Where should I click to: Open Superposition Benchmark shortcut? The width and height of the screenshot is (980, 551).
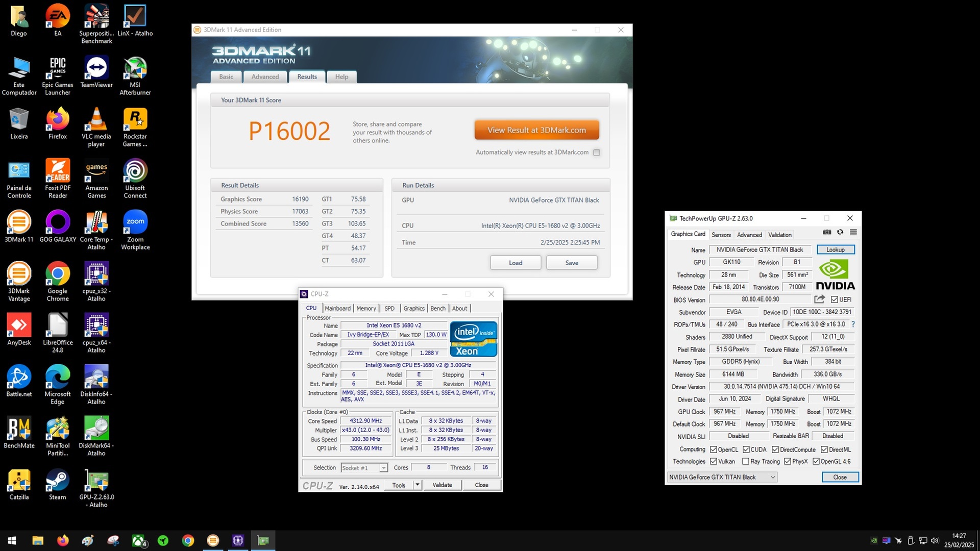96,24
